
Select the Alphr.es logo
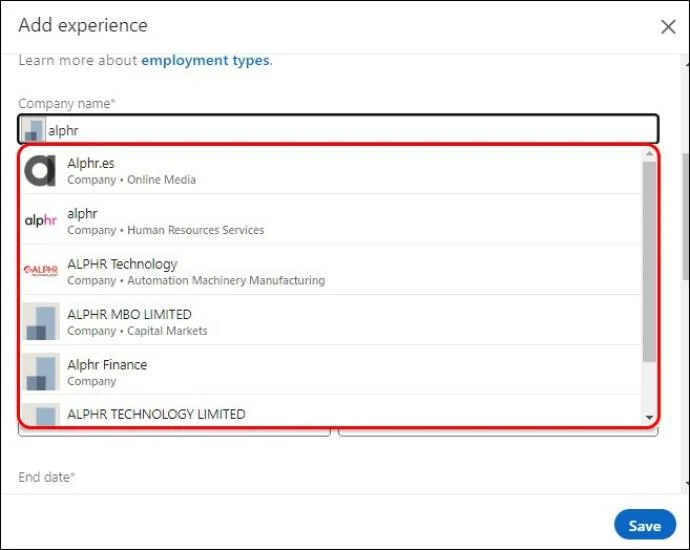(40, 171)
